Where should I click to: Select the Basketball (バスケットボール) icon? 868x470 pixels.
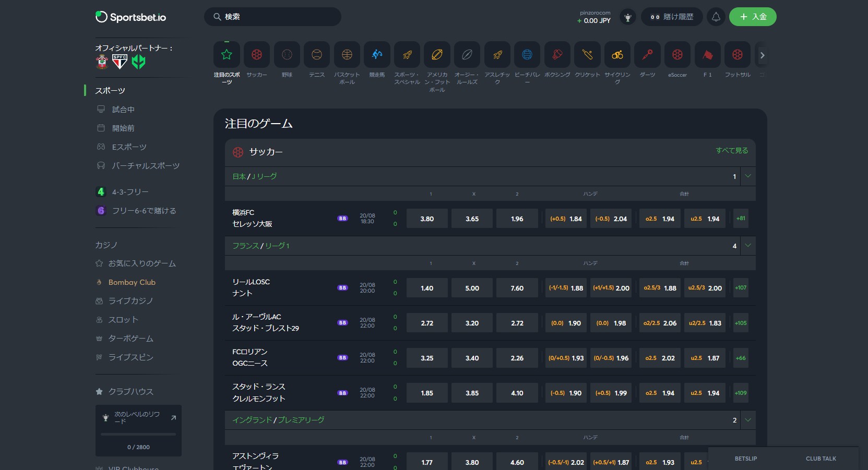coord(347,55)
